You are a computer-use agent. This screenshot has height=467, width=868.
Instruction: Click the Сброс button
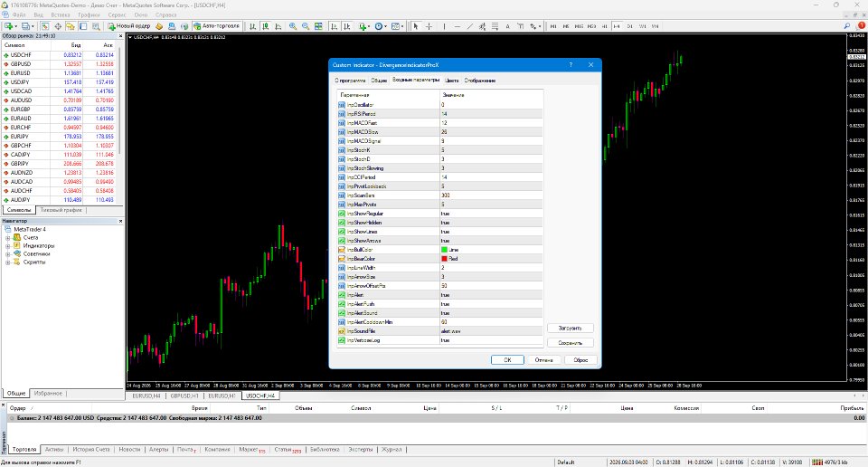click(580, 360)
